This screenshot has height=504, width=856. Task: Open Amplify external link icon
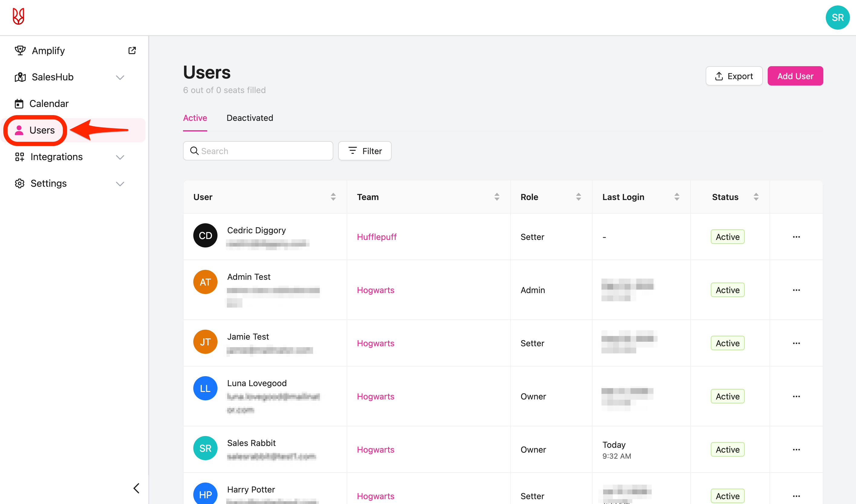pyautogui.click(x=132, y=50)
